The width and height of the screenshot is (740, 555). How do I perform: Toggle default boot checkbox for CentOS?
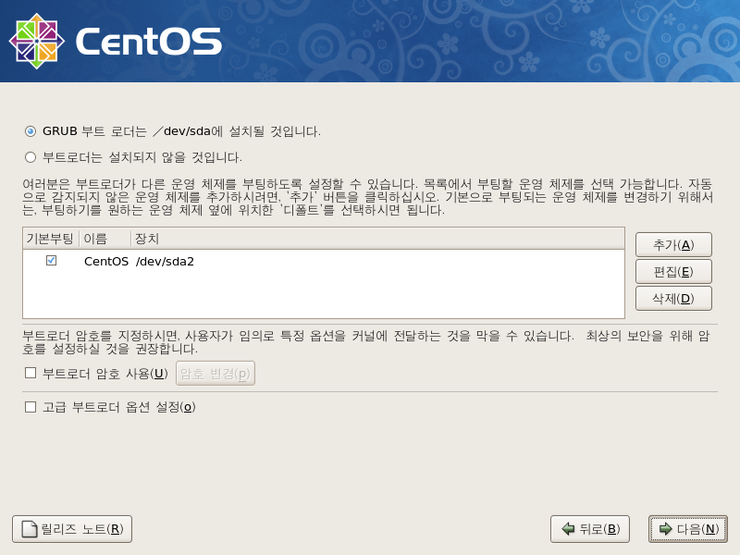pos(51,261)
